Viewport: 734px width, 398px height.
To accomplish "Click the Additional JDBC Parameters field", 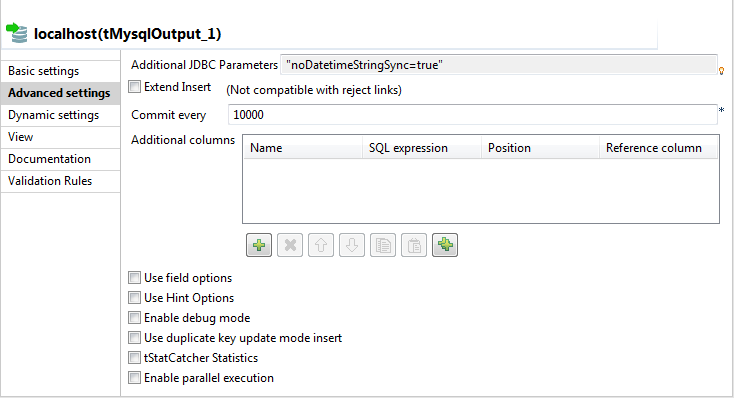I will [499, 65].
